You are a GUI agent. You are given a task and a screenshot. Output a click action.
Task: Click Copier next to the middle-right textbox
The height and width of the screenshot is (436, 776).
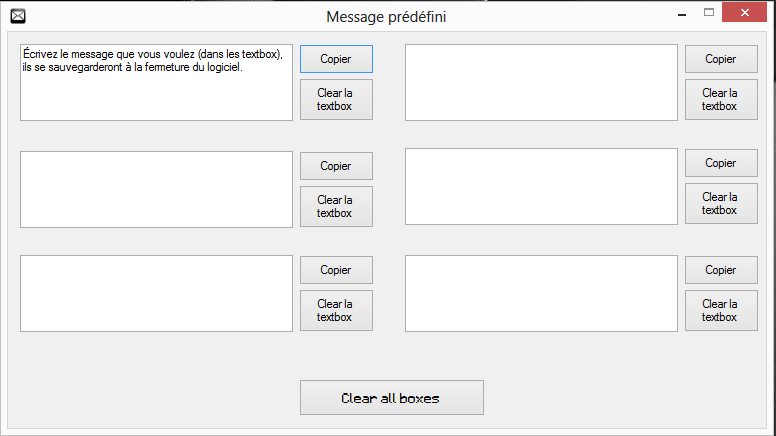[x=721, y=163]
